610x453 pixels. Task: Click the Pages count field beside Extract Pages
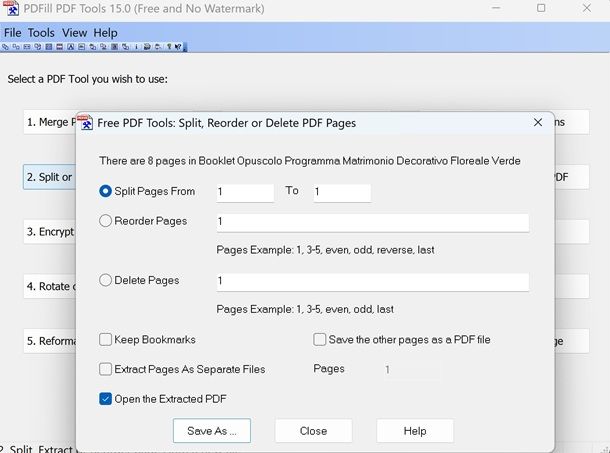pyautogui.click(x=412, y=369)
